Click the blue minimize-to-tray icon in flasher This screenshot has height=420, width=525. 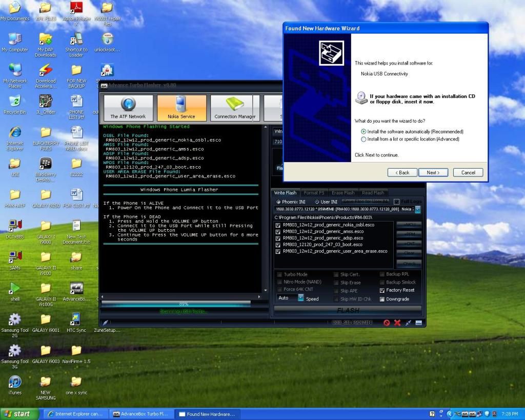pos(418,323)
